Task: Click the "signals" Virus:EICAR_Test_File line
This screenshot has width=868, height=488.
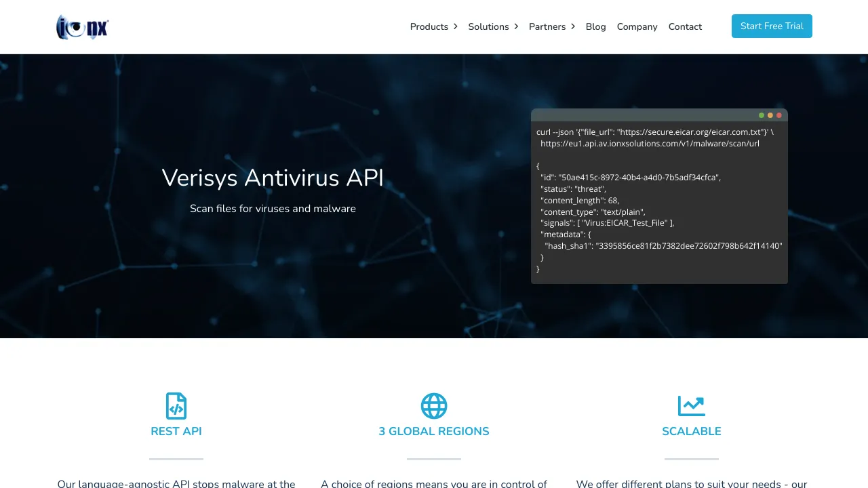Action: [x=608, y=223]
